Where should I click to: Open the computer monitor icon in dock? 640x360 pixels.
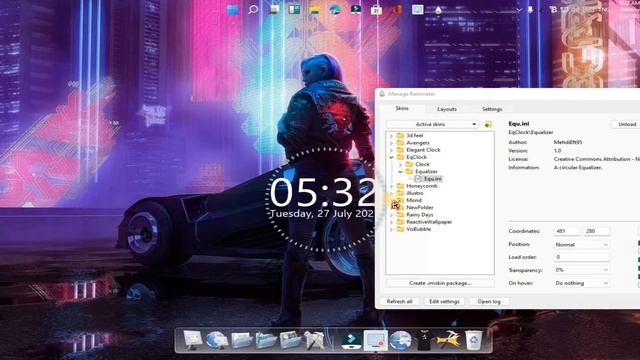pyautogui.click(x=192, y=340)
